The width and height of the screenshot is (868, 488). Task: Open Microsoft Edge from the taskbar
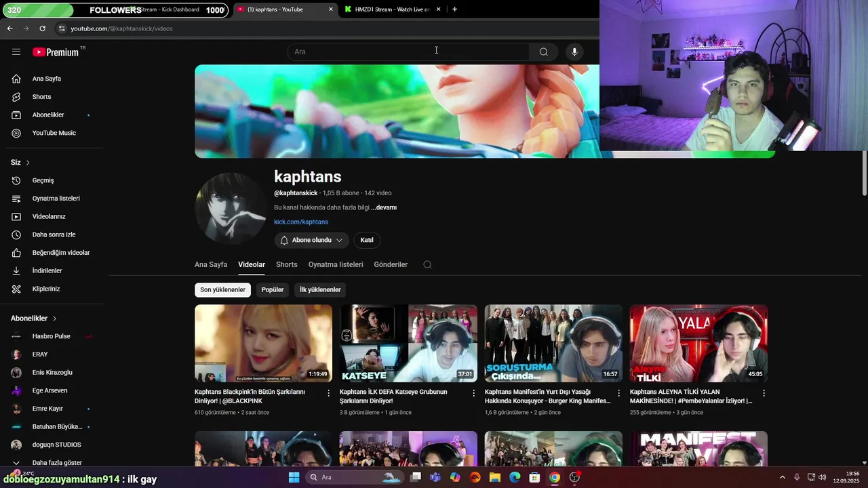click(x=515, y=477)
